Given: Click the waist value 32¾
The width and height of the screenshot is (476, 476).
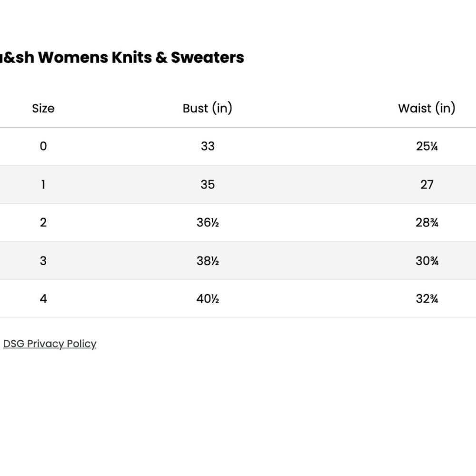Looking at the screenshot, I should (x=427, y=299).
